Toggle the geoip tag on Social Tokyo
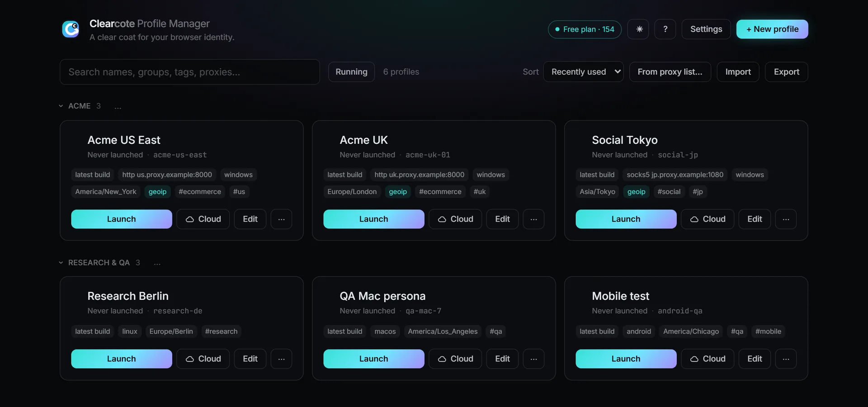The height and width of the screenshot is (407, 868). [x=636, y=192]
